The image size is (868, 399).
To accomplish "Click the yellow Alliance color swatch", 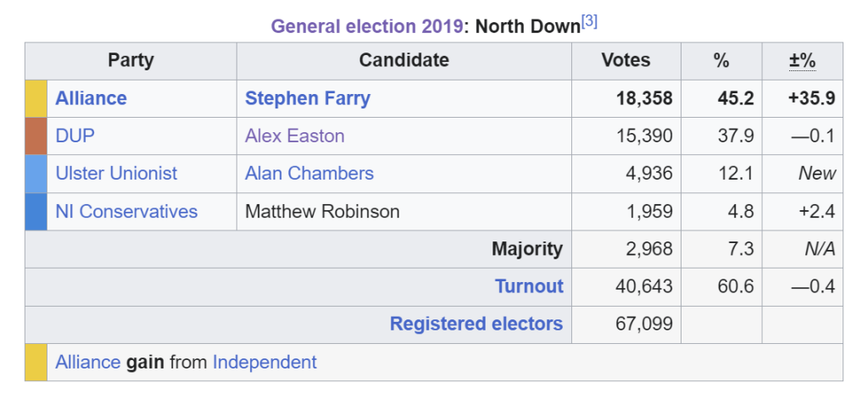I will 36,98.
